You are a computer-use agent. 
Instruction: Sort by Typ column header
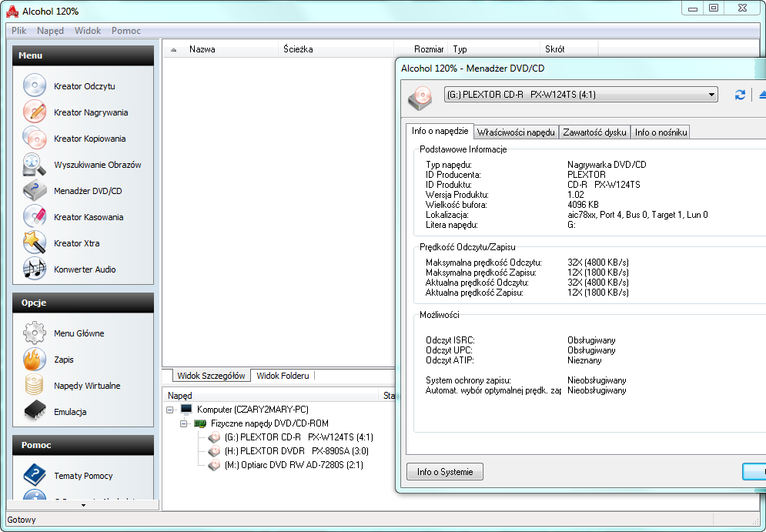pyautogui.click(x=493, y=49)
